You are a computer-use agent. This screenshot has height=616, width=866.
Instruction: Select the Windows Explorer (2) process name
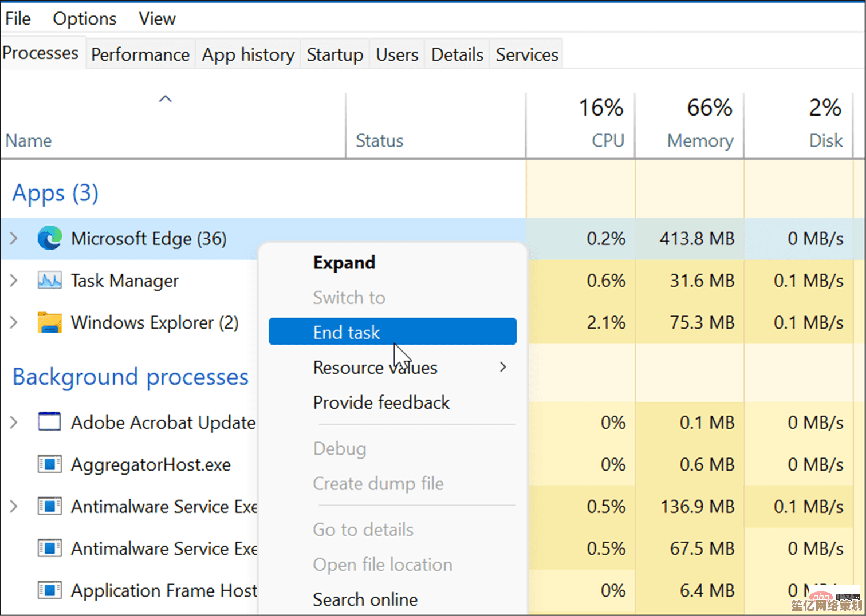155,322
